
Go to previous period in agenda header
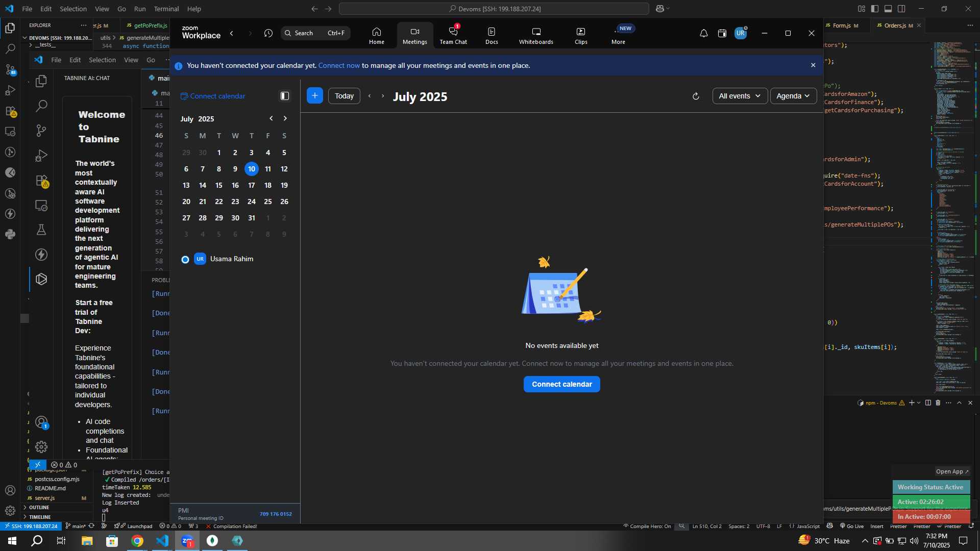(x=370, y=96)
